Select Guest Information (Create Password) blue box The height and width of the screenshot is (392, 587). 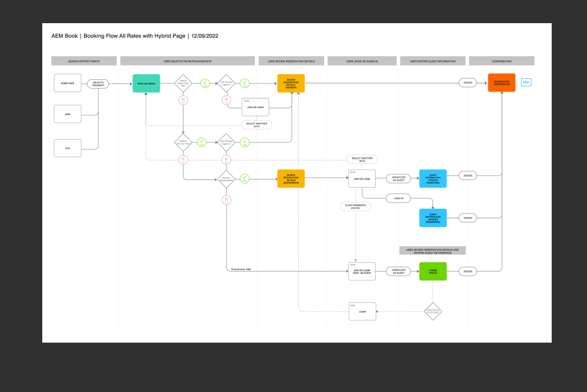433,178
